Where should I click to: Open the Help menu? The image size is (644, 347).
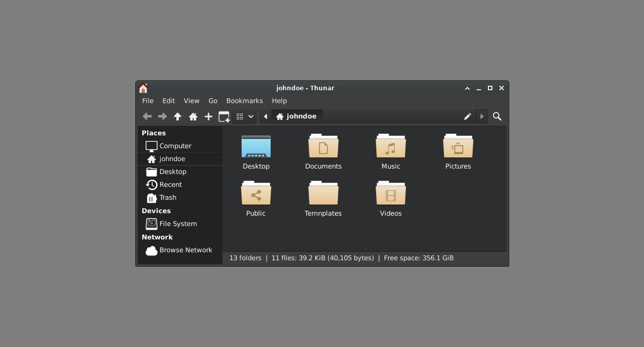[x=279, y=101]
